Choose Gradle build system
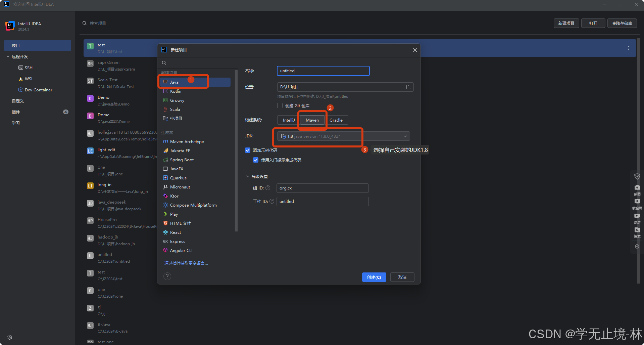This screenshot has height=345, width=644. coord(336,120)
